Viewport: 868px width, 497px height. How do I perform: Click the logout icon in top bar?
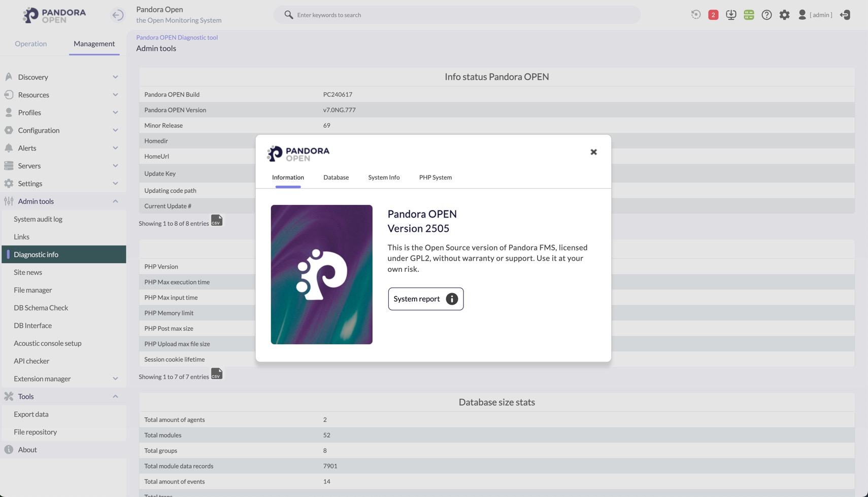tap(845, 15)
